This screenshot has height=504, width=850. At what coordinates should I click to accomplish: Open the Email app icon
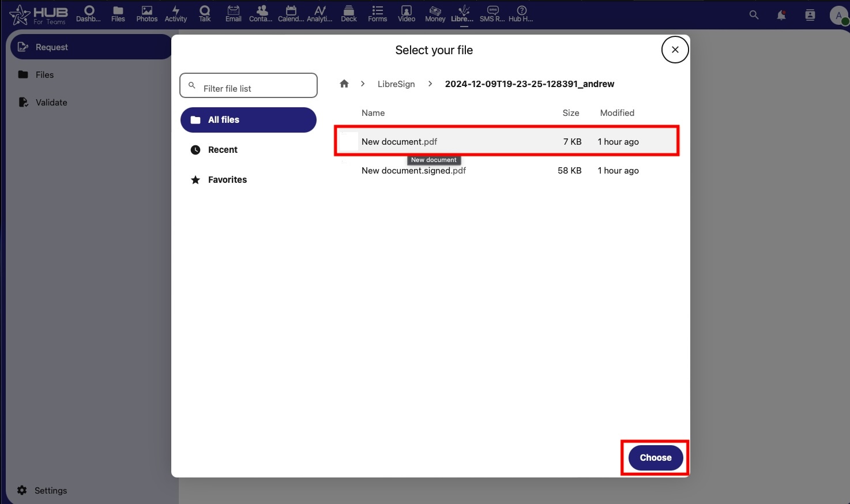[x=234, y=14]
